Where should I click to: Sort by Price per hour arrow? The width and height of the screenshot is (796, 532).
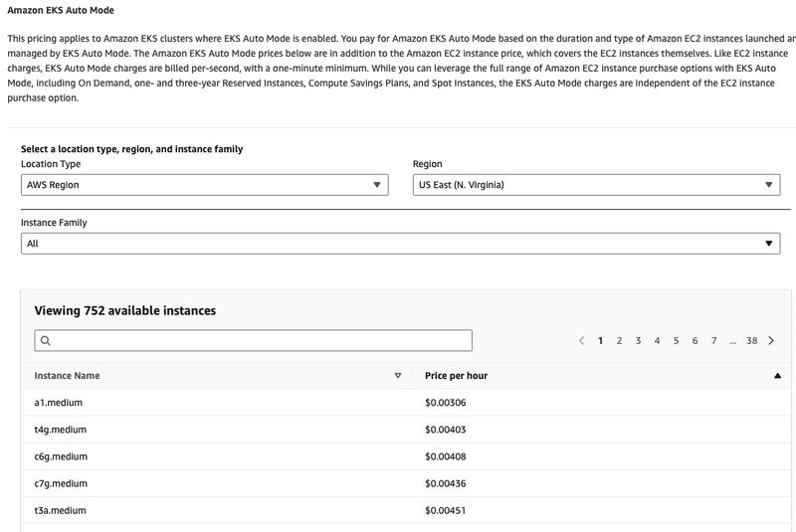coord(777,376)
